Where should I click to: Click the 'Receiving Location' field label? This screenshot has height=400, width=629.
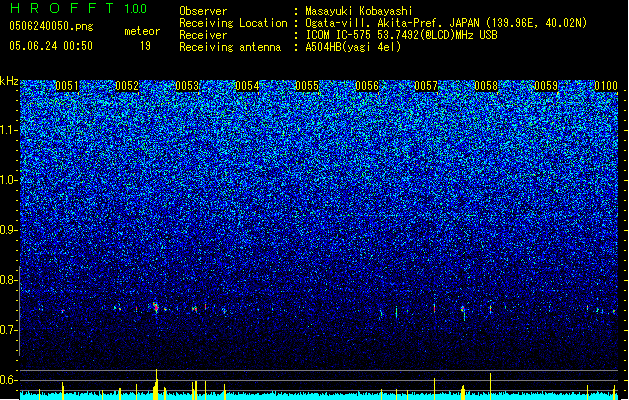(x=233, y=23)
